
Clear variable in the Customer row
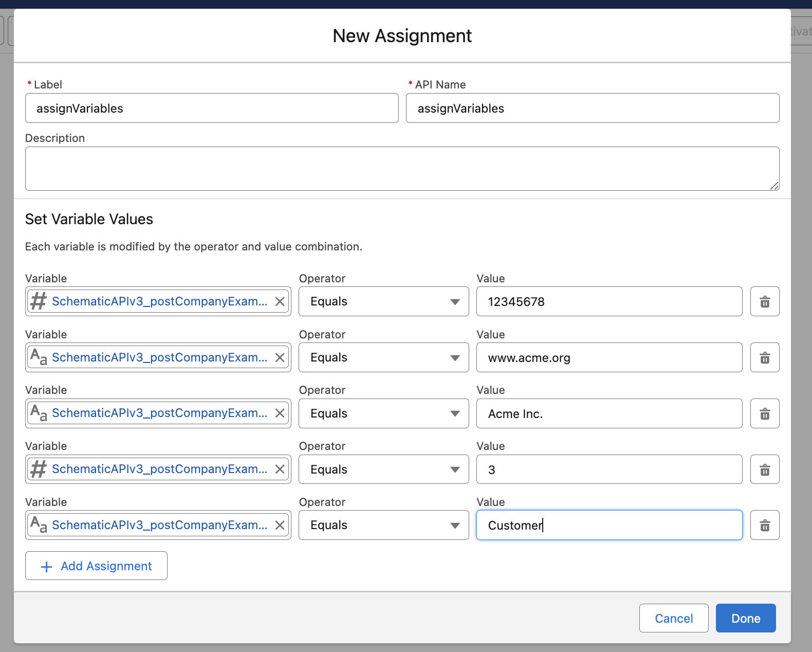tap(280, 525)
